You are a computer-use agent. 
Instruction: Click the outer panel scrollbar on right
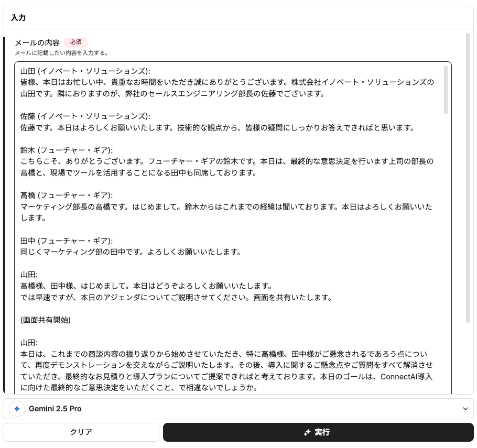[x=468, y=178]
